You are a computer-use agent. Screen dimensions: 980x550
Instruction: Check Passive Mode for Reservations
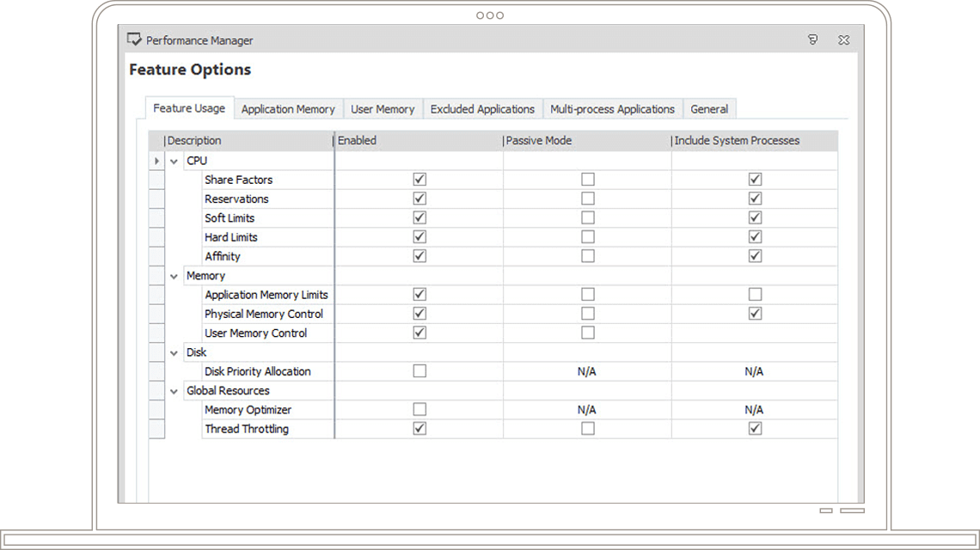[x=587, y=199]
